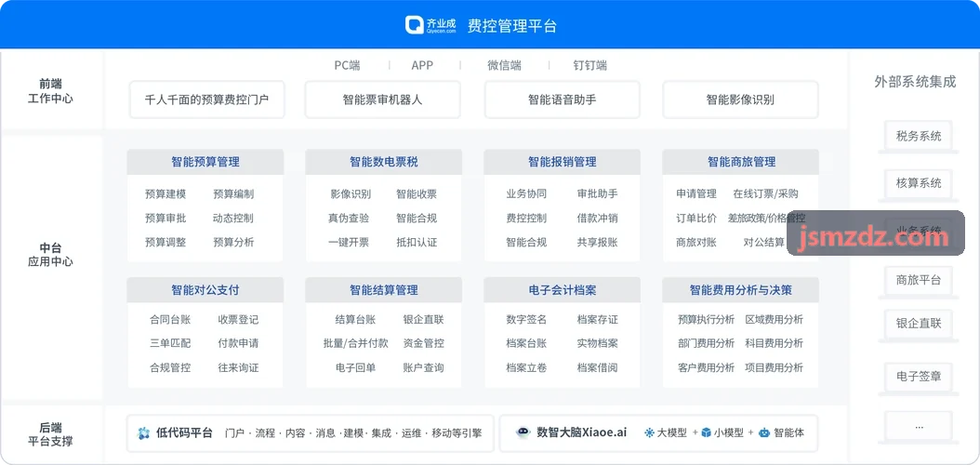Open 千人千面的预算费控门户 card

(x=206, y=100)
